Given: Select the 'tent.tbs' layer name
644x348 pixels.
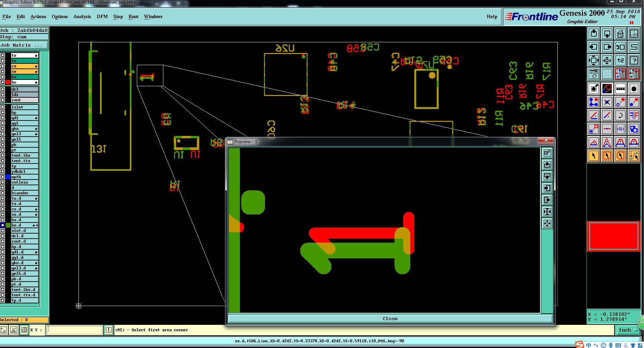Looking at the screenshot, I should click(x=24, y=155).
